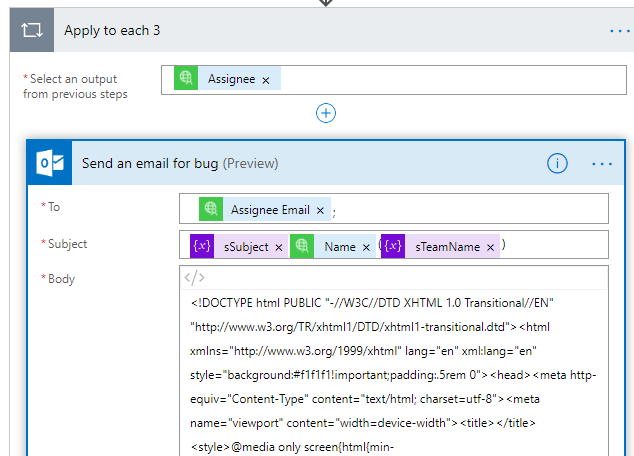The height and width of the screenshot is (456, 634).
Task: Click the sSubject variable icon
Action: [201, 246]
